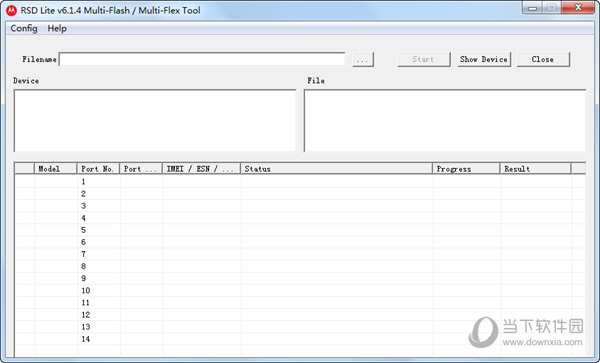Click the Port No. column header

click(x=98, y=169)
